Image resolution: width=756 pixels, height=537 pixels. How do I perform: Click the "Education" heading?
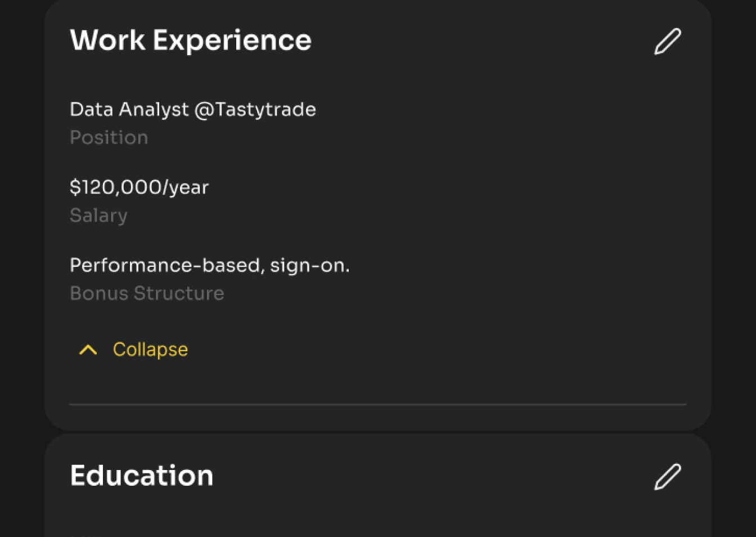coord(142,476)
